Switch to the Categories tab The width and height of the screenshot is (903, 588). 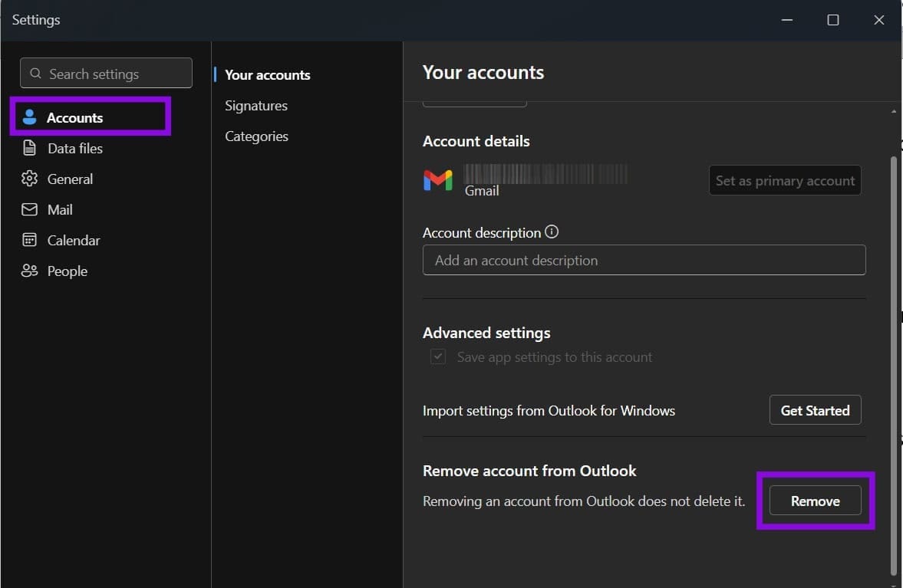pyautogui.click(x=256, y=136)
